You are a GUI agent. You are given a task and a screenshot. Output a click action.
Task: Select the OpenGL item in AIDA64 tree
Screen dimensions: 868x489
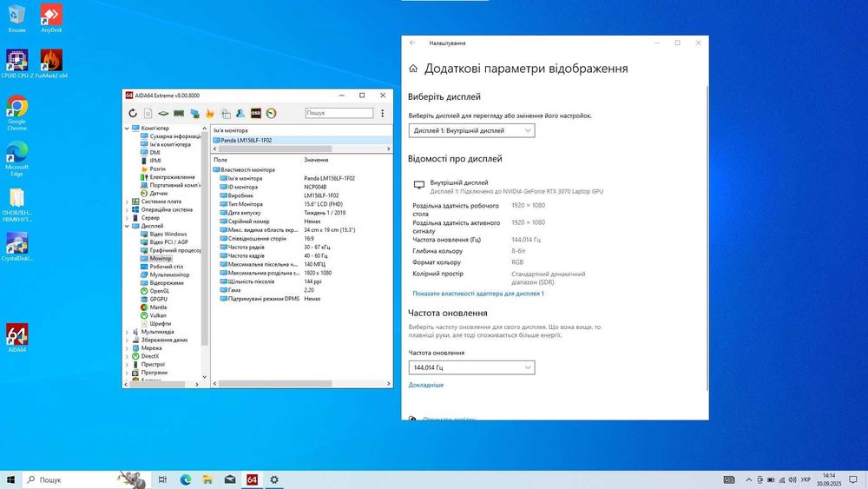point(155,291)
